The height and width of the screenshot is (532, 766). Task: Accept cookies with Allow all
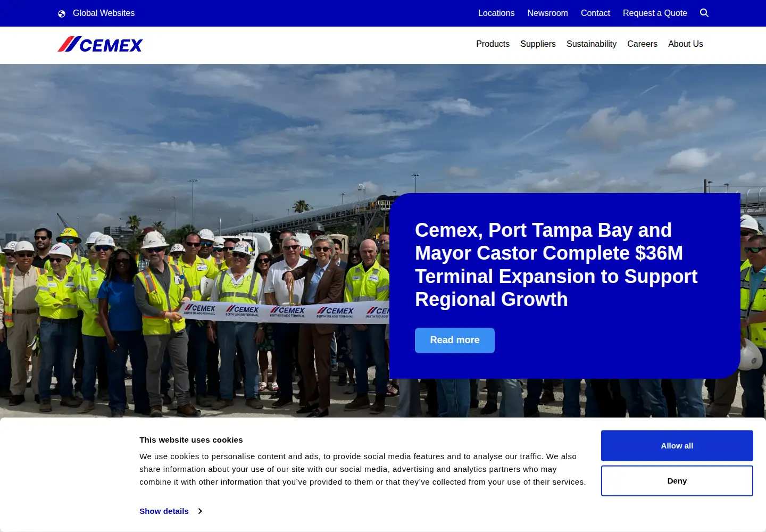coord(677,446)
